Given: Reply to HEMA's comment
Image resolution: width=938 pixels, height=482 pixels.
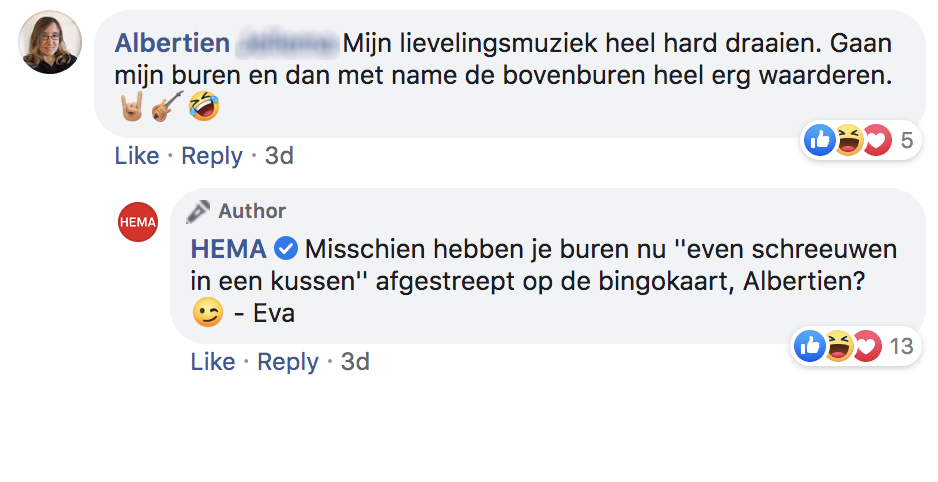Looking at the screenshot, I should pyautogui.click(x=288, y=362).
